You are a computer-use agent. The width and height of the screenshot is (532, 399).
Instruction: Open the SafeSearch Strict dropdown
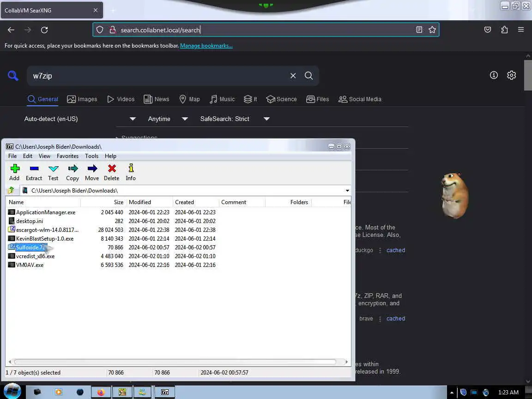pyautogui.click(x=235, y=119)
